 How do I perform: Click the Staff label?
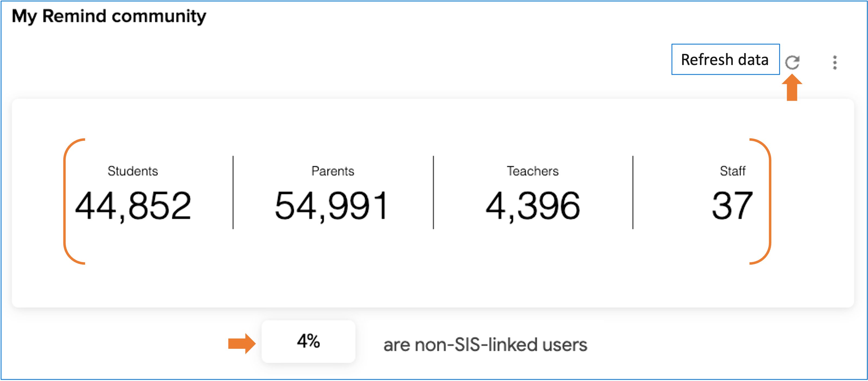point(732,171)
